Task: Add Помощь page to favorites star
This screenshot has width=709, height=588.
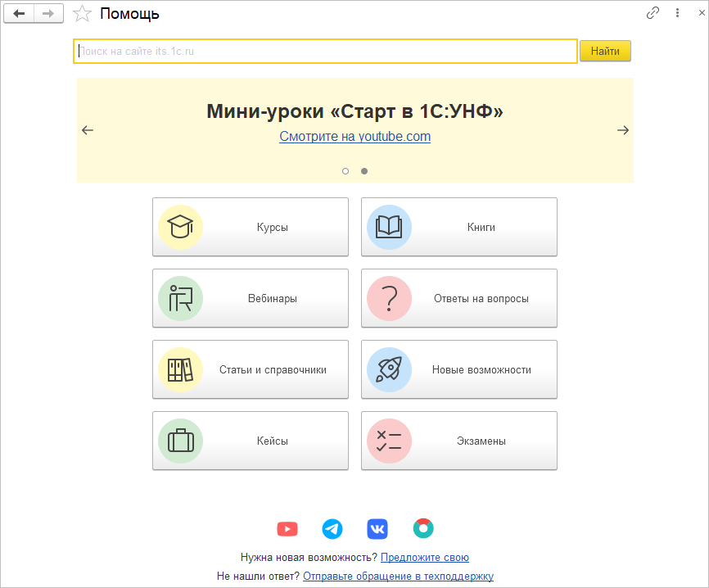Action: [x=82, y=14]
